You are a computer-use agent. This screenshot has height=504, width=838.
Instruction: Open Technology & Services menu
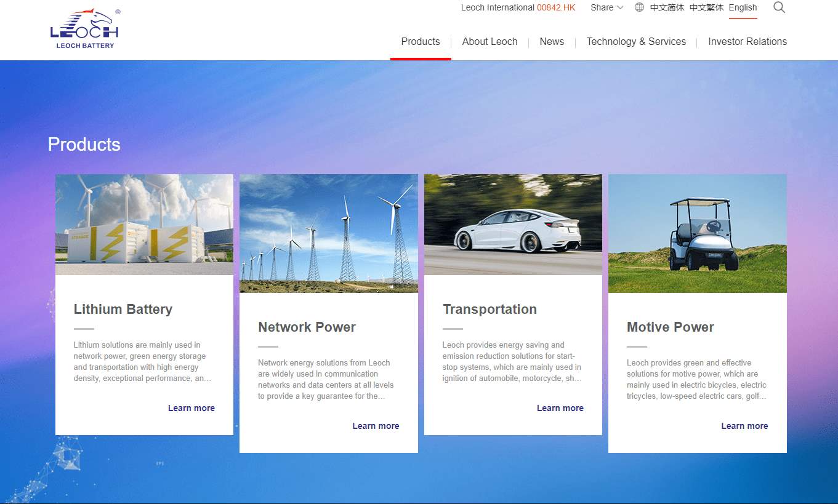(636, 42)
